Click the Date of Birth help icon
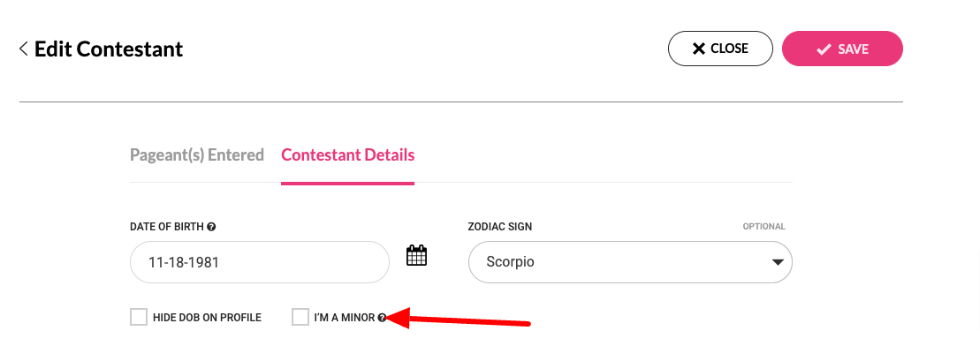Screen dimensions: 980x346 [x=211, y=227]
